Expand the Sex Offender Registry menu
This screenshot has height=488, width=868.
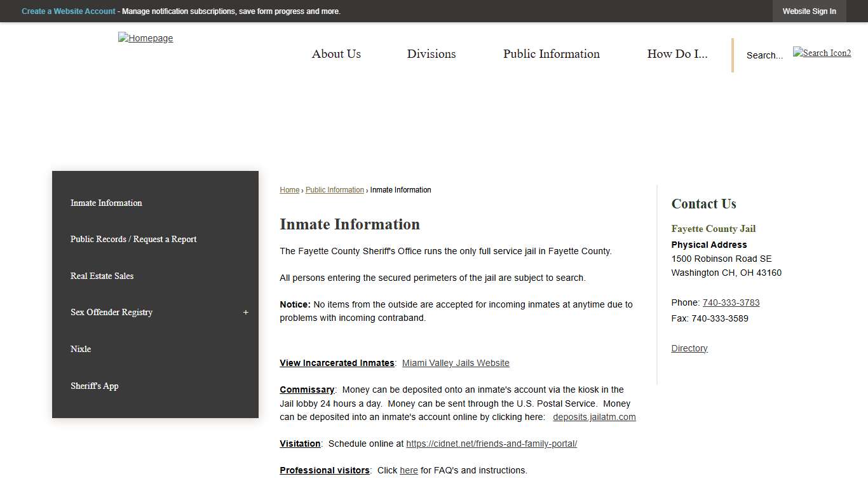(x=245, y=312)
